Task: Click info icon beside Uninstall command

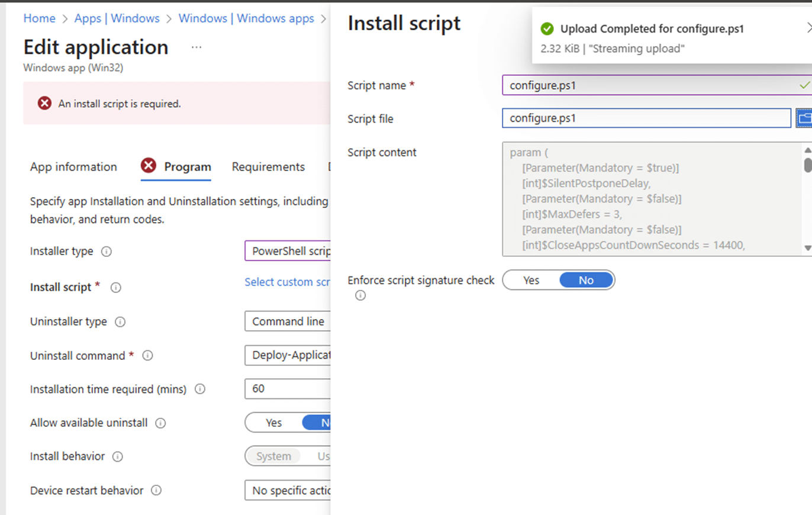Action: click(x=148, y=356)
